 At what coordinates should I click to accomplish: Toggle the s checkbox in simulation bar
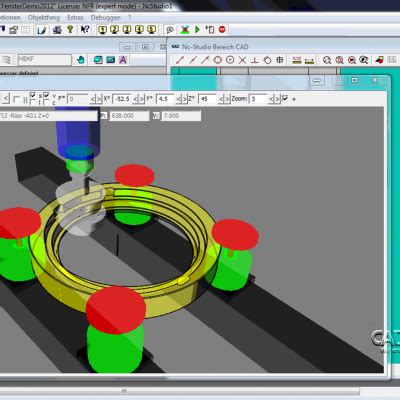33,96
